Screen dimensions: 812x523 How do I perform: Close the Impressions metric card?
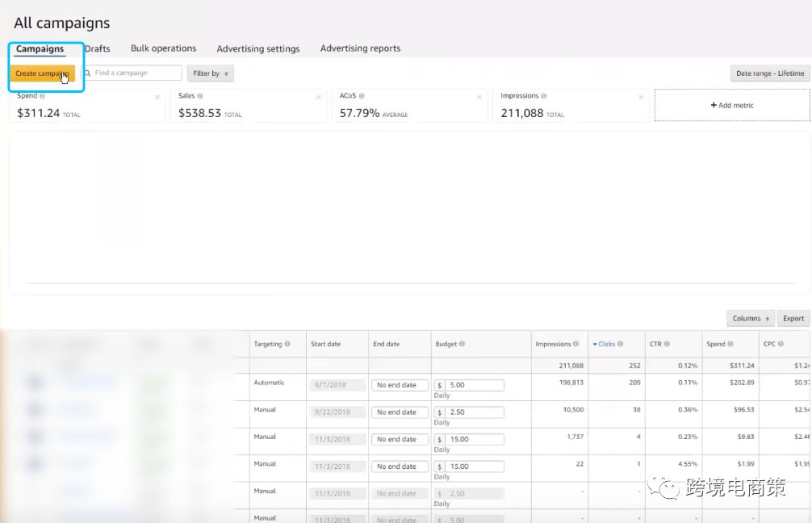tap(642, 98)
